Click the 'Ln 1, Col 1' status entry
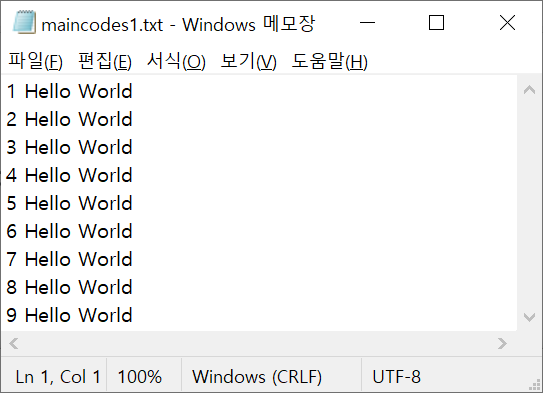 coord(58,377)
